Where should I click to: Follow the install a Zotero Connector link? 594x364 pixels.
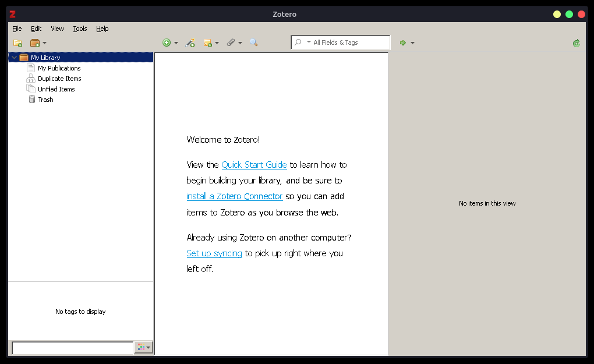click(x=234, y=196)
